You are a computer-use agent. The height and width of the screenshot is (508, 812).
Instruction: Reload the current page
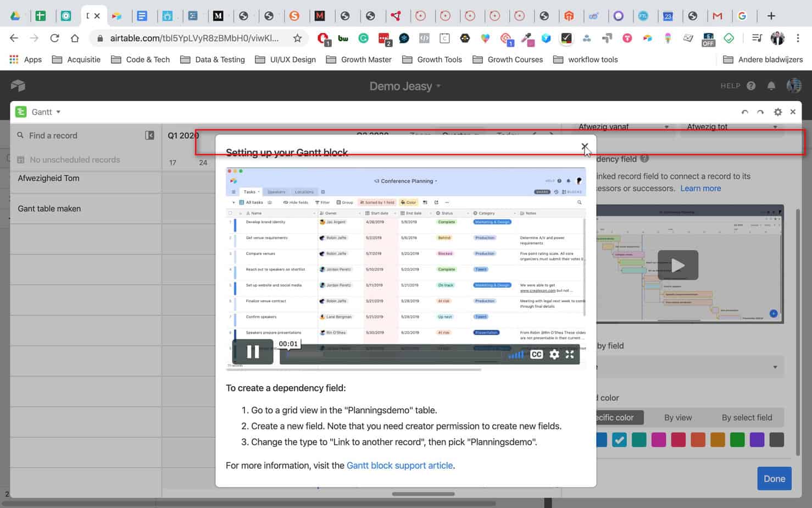pos(54,38)
